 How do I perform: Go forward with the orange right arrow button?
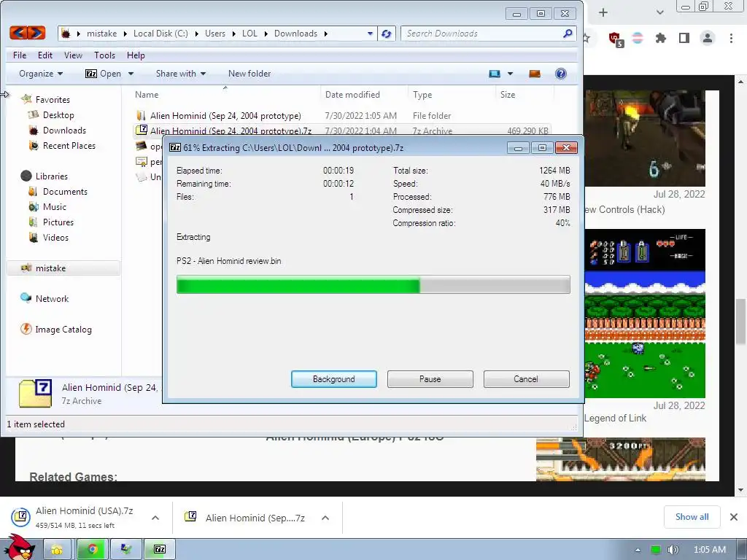(x=36, y=33)
